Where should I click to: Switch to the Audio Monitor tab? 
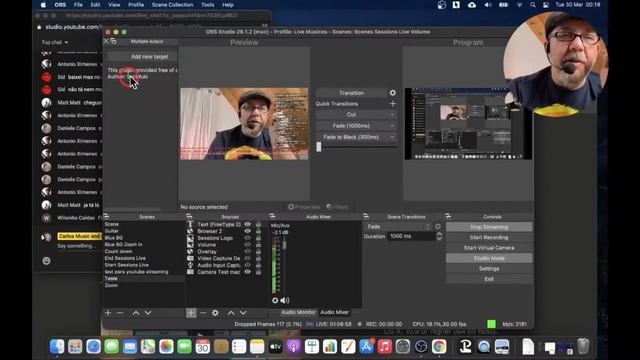(298, 312)
